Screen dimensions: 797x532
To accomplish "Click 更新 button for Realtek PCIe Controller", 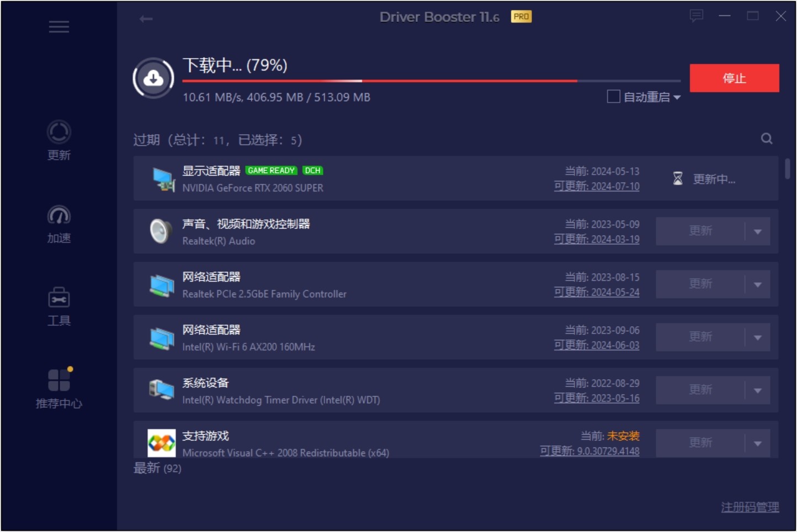I will 700,284.
